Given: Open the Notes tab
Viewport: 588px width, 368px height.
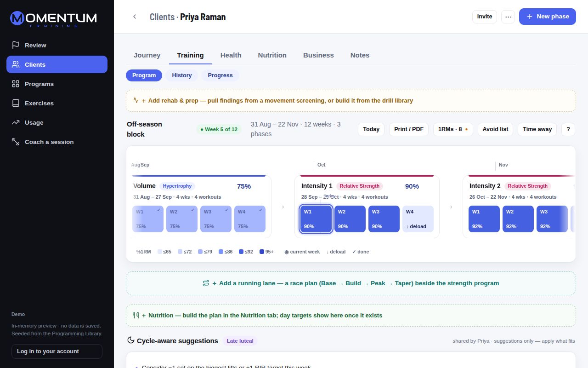Looking at the screenshot, I should [360, 55].
